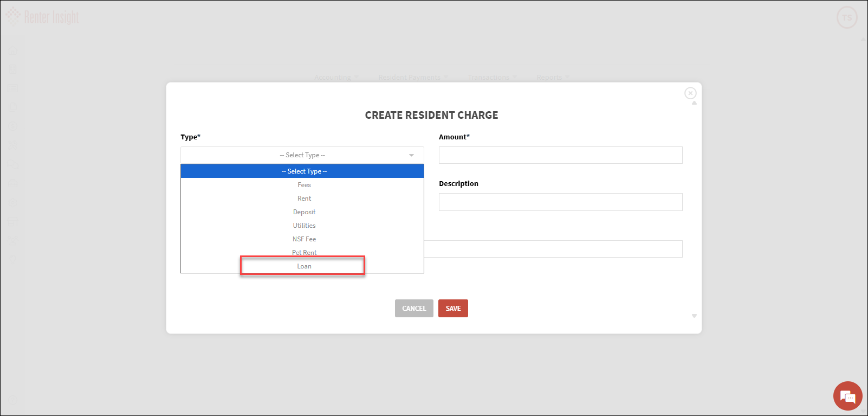Choose Utilities from the type list
This screenshot has width=868, height=416.
(x=303, y=226)
